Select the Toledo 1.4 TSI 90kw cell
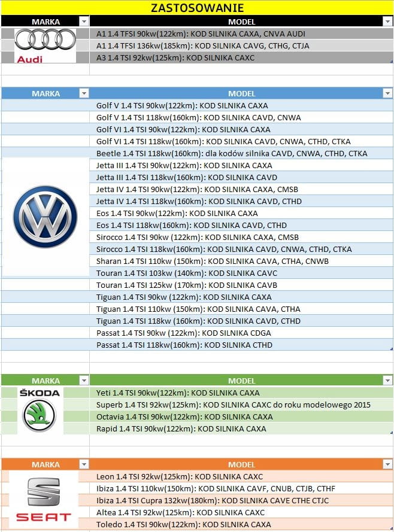The image size is (394, 532). point(184,524)
